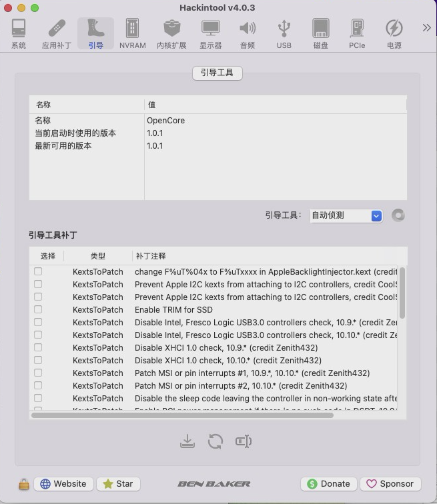Click the vertical scrollbar of patch list
The image size is (437, 504).
pos(402,293)
